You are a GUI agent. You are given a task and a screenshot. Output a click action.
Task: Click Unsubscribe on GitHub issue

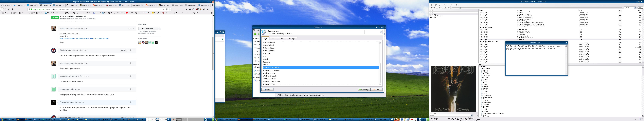tap(147, 28)
